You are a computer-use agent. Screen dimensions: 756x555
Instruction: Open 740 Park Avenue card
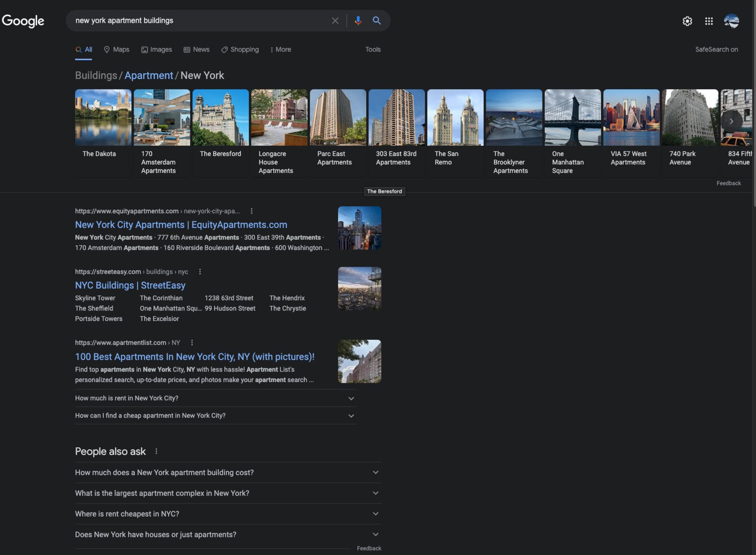pyautogui.click(x=690, y=133)
